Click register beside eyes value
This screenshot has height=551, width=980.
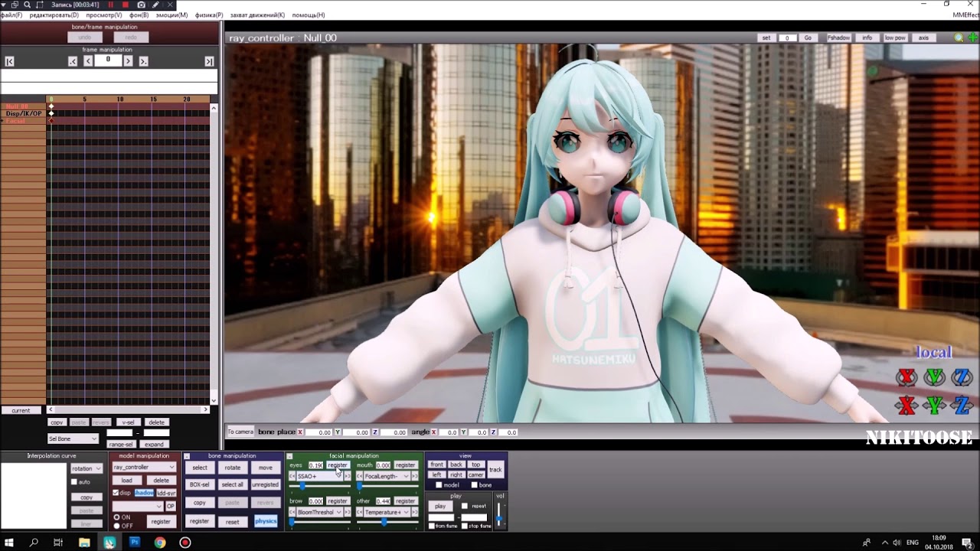(x=338, y=465)
